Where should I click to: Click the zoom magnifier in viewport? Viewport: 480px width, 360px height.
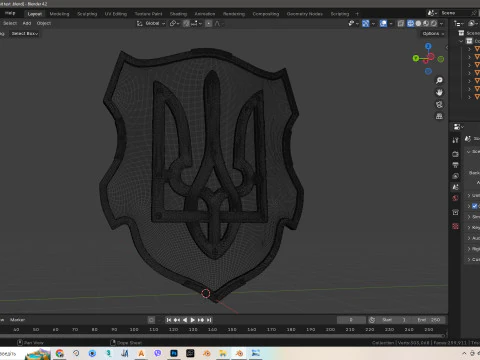click(x=439, y=80)
